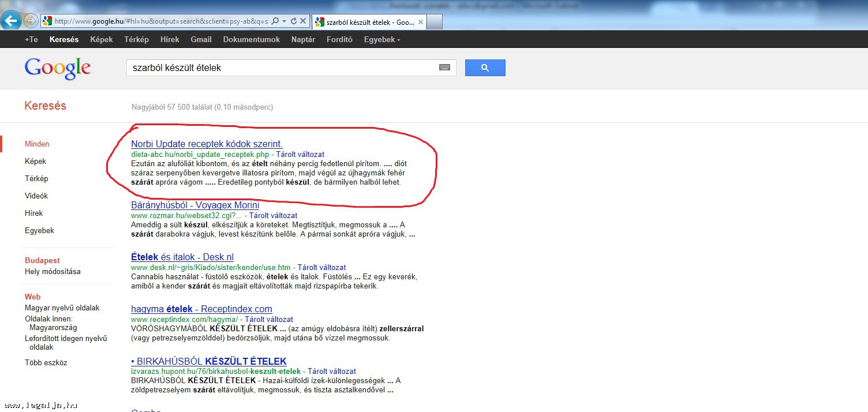Image resolution: width=868 pixels, height=412 pixels.
Task: Open Tárolt változat for izvarazs.hupont.hu result
Action: pyautogui.click(x=332, y=371)
